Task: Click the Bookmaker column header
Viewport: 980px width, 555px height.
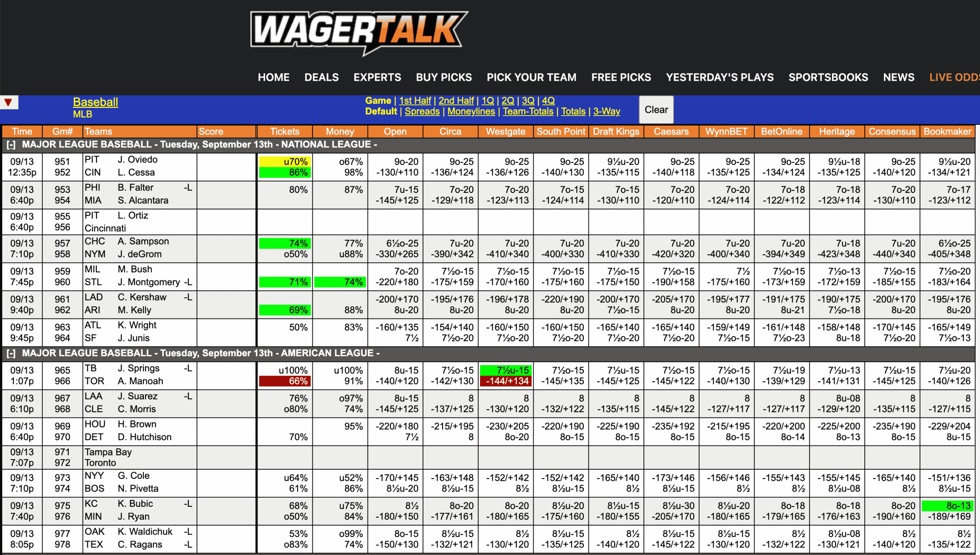Action: 947,132
